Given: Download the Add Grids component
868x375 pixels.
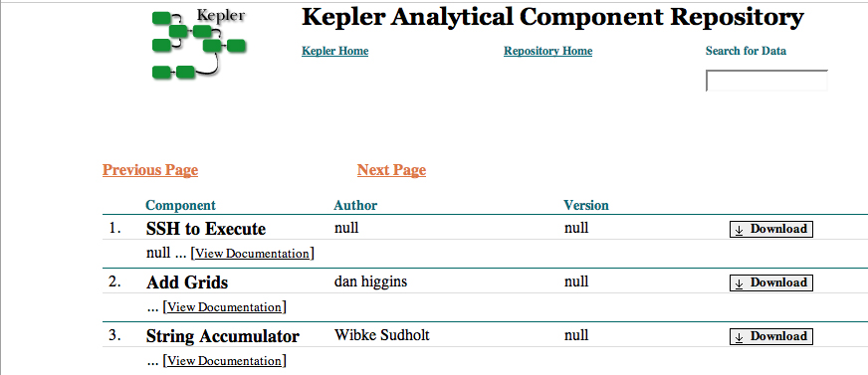Looking at the screenshot, I should [x=771, y=282].
